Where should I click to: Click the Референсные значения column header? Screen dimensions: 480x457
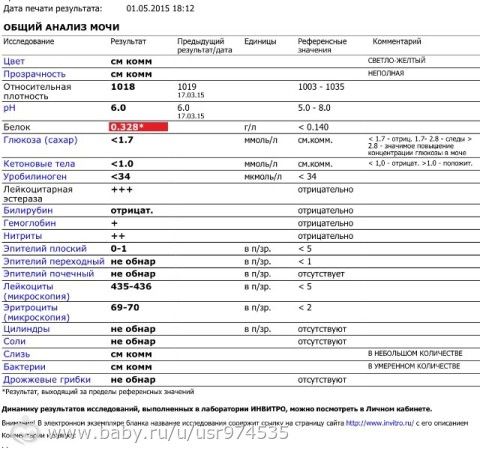[322, 46]
